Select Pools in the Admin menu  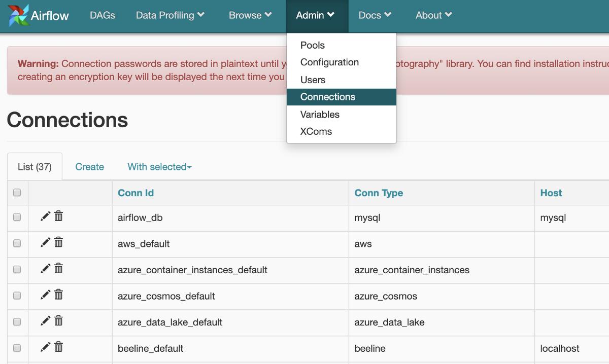point(312,45)
